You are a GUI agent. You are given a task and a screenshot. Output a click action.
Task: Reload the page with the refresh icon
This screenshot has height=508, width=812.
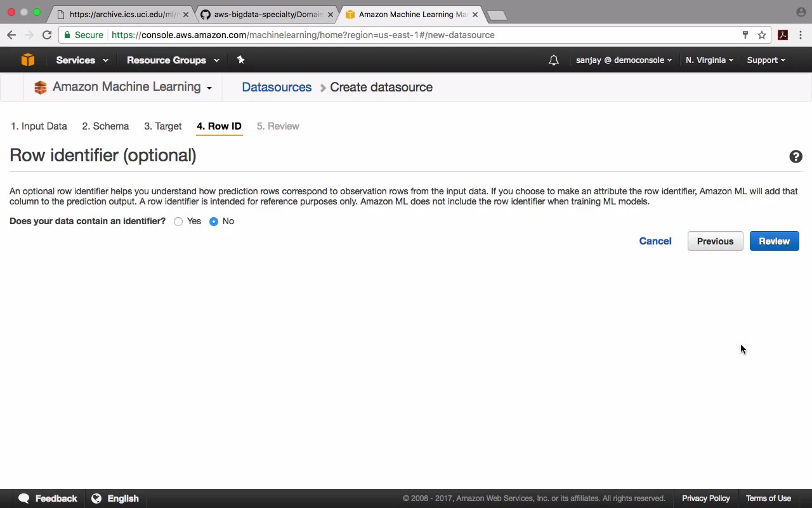pos(47,35)
